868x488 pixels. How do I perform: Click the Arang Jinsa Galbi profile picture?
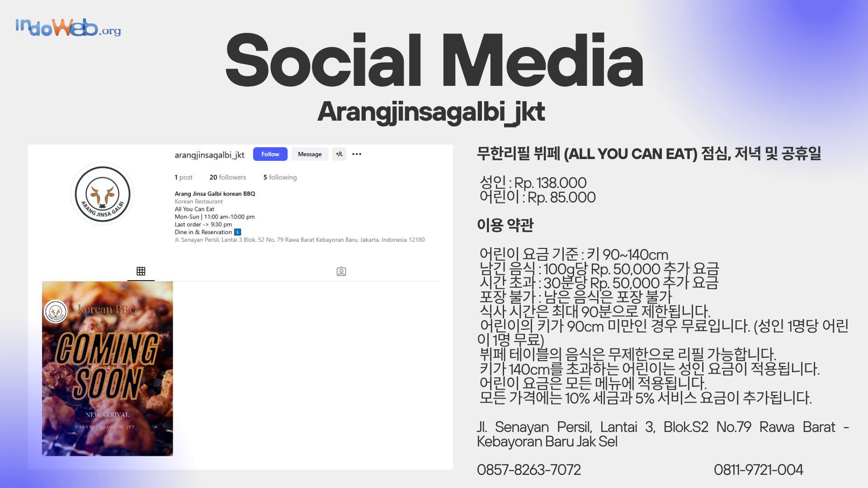[103, 194]
